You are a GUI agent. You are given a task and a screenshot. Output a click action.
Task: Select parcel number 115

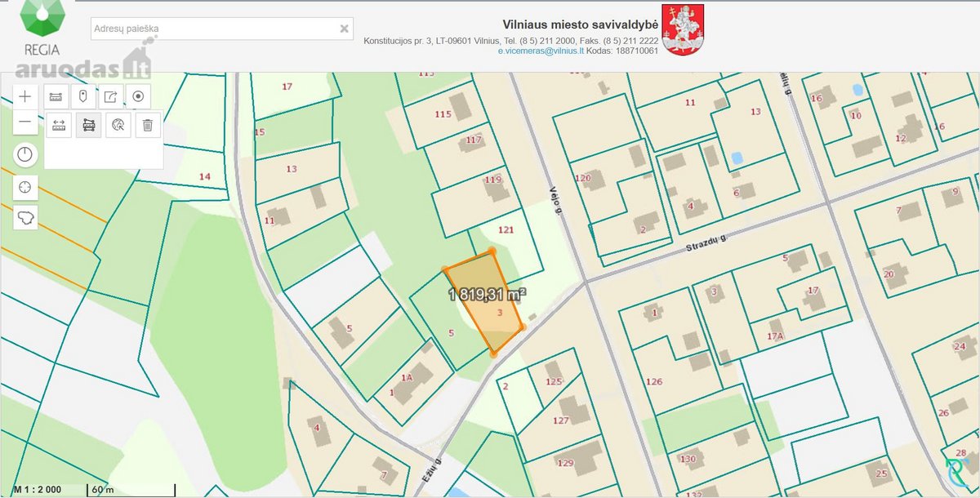pos(443,114)
